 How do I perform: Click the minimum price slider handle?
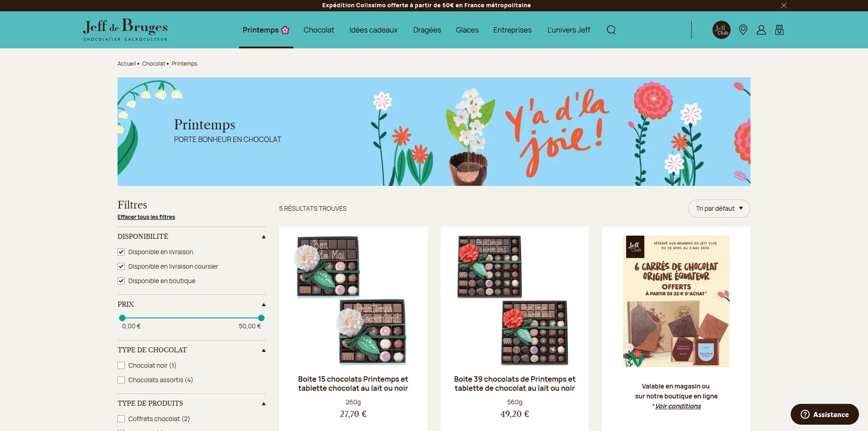(122, 318)
